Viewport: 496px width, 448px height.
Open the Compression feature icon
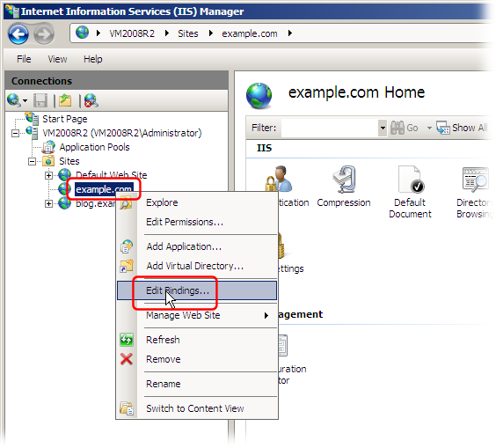[344, 187]
